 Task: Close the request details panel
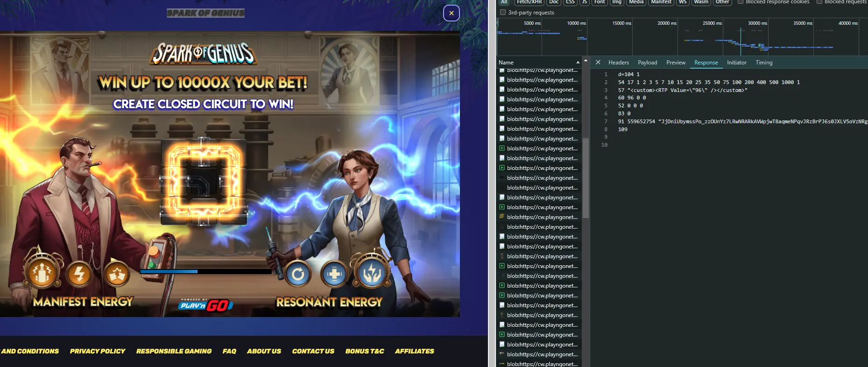(598, 62)
